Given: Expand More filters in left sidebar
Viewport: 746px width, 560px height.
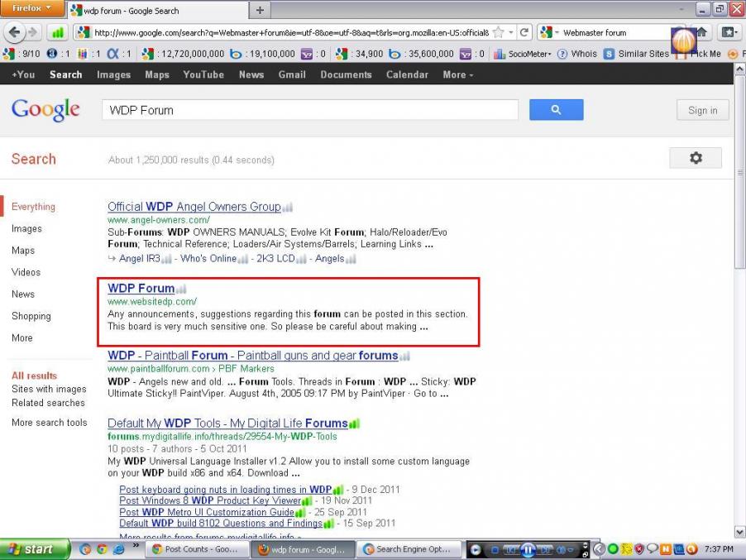Looking at the screenshot, I should (x=22, y=337).
